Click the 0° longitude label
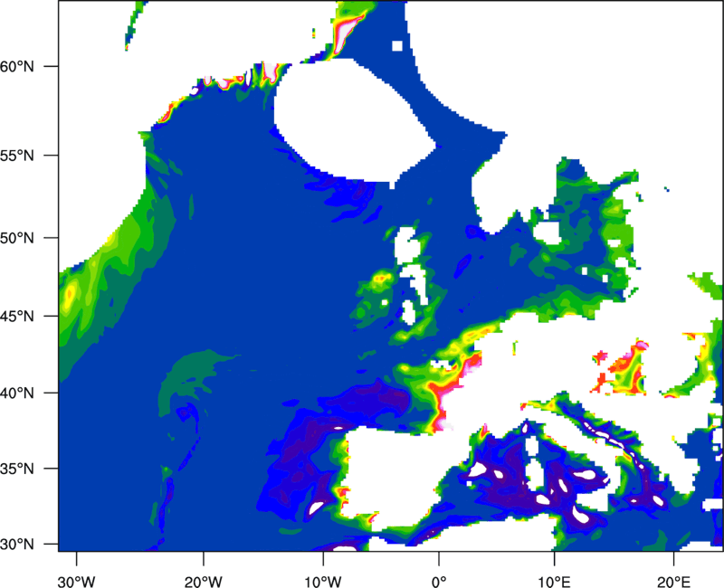Screen dimensions: 724x588 coord(439,582)
